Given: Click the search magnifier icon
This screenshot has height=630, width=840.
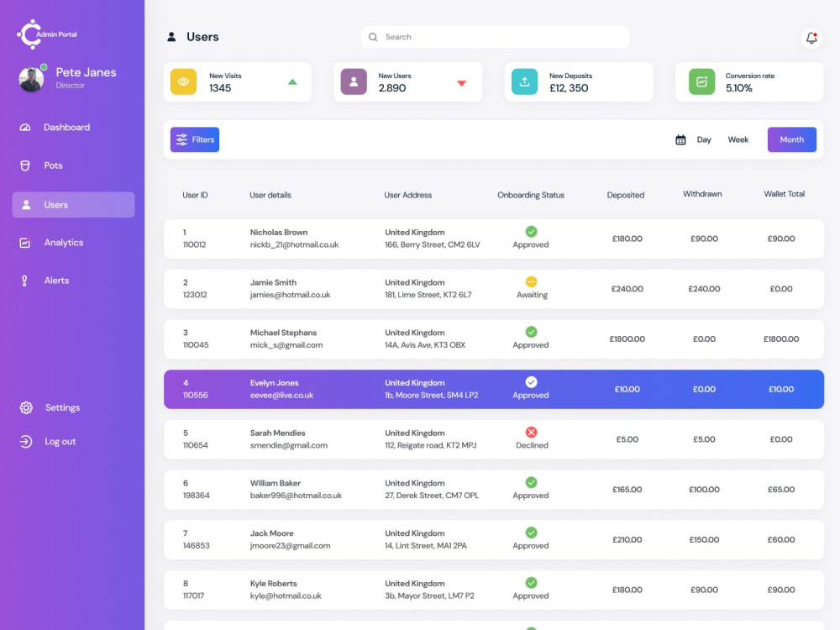Looking at the screenshot, I should click(373, 37).
